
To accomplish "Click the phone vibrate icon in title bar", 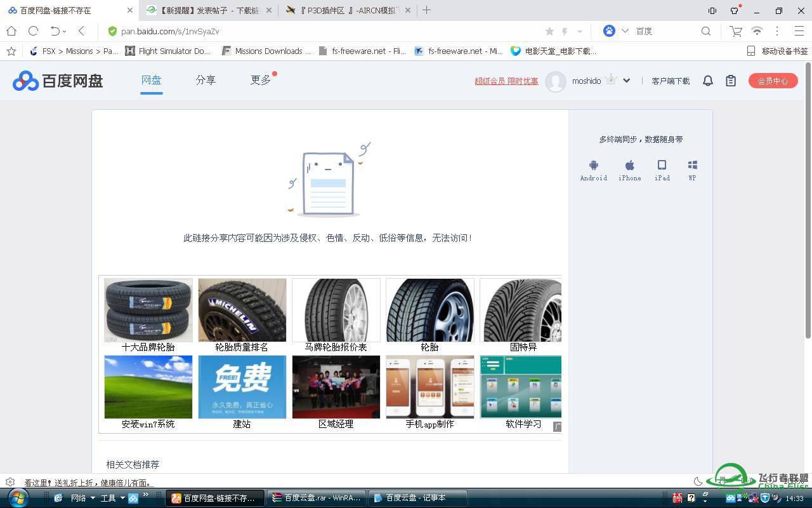I will pyautogui.click(x=712, y=10).
